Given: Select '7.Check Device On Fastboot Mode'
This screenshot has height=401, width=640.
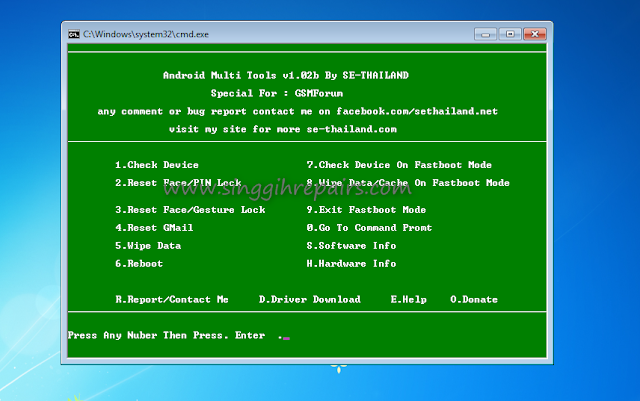Looking at the screenshot, I should coord(399,165).
